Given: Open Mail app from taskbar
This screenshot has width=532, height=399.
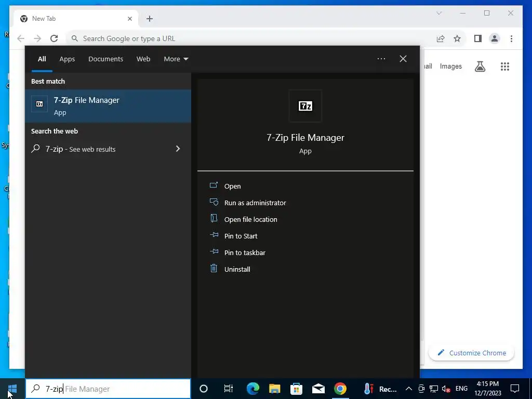Looking at the screenshot, I should coord(318,389).
